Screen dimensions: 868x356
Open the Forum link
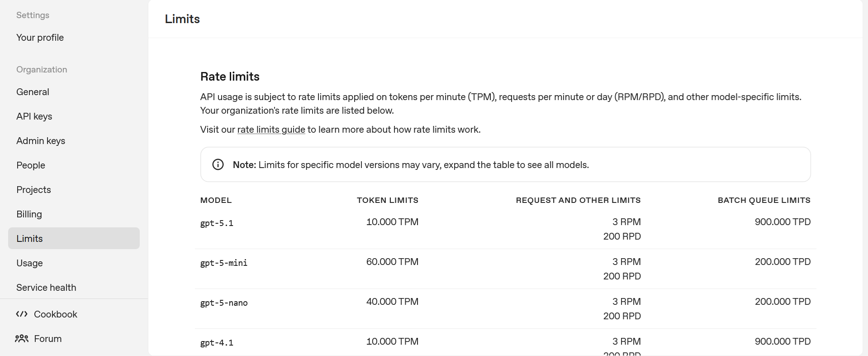[x=47, y=338]
